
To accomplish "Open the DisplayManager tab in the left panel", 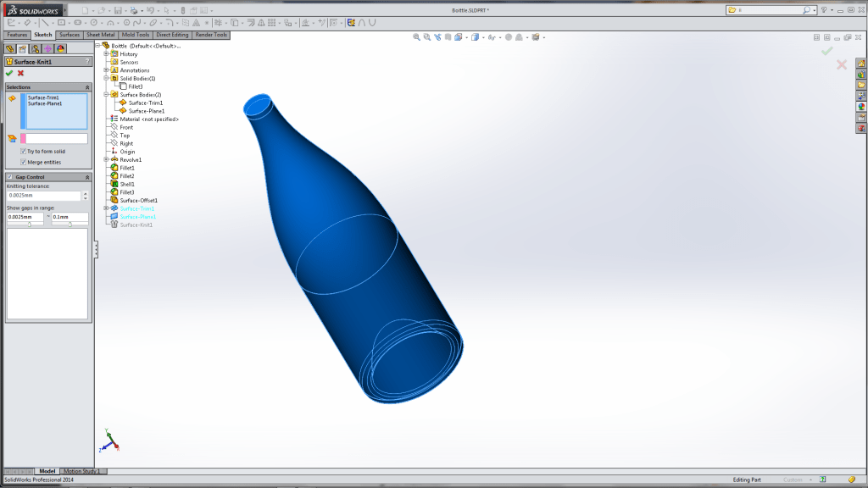I will [61, 48].
